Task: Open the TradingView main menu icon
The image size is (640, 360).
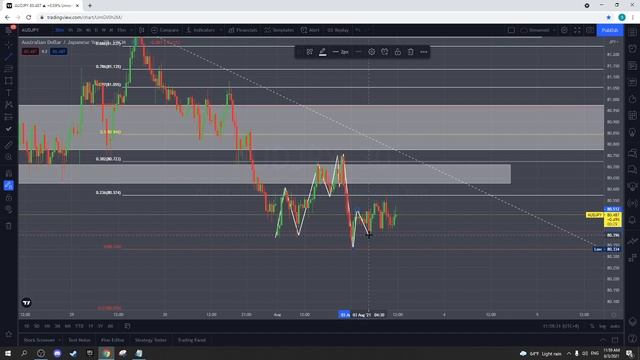Action: (x=9, y=30)
